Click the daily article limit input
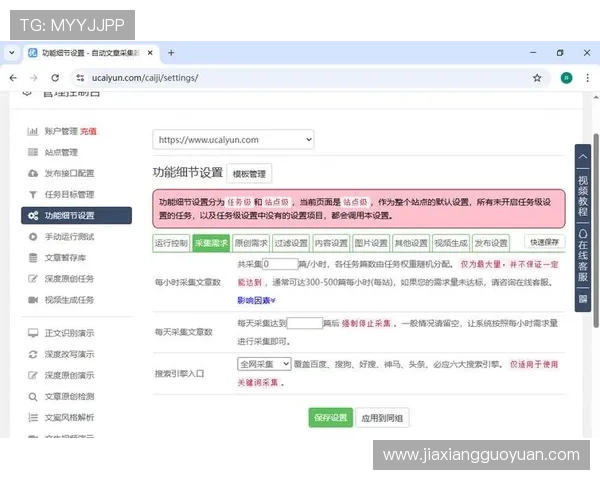Viewport: 600px width, 480px height. coord(305,323)
